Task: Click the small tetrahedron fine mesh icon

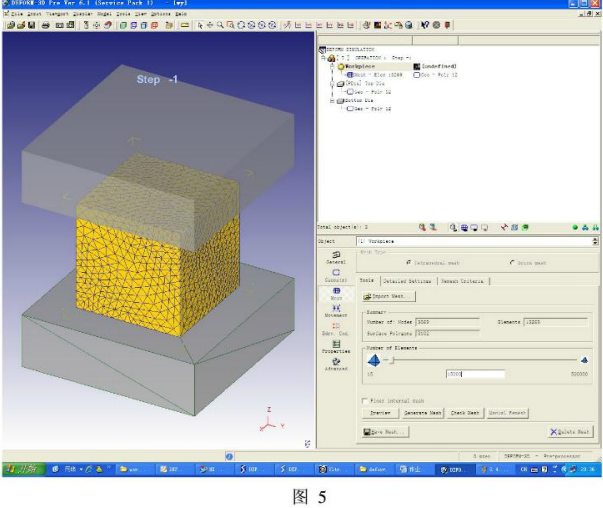Action: tap(584, 360)
